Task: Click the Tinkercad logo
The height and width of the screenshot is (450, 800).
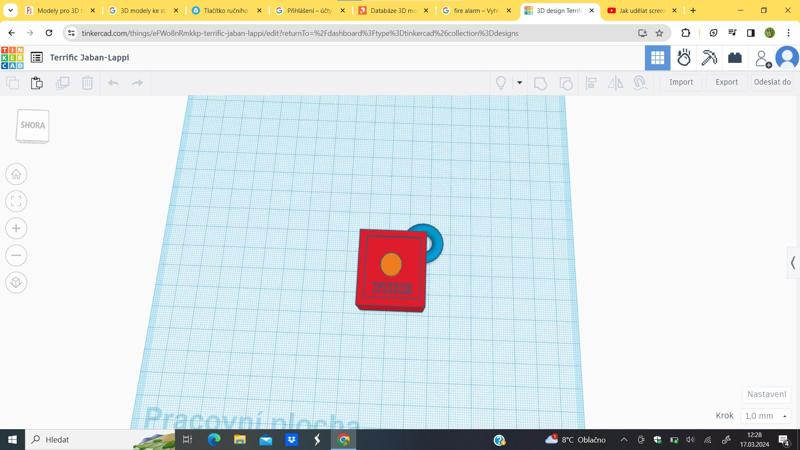Action: pyautogui.click(x=12, y=58)
